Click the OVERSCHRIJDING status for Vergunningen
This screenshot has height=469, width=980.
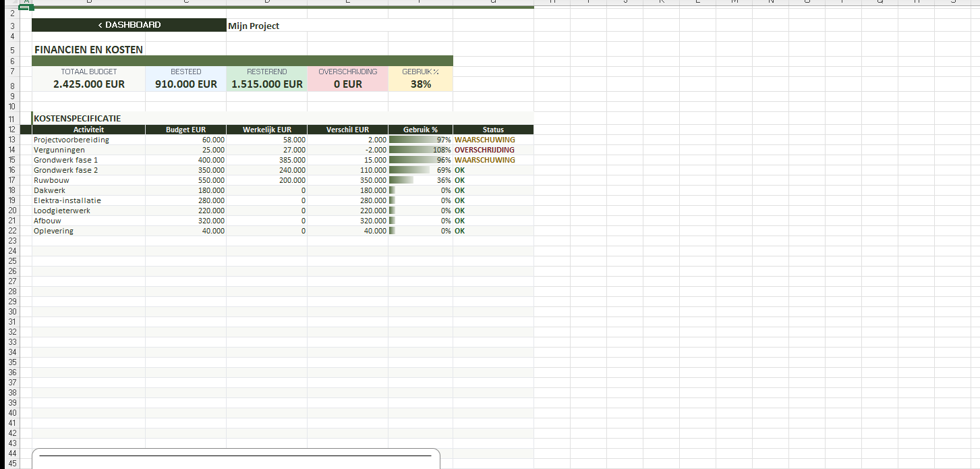pos(484,150)
